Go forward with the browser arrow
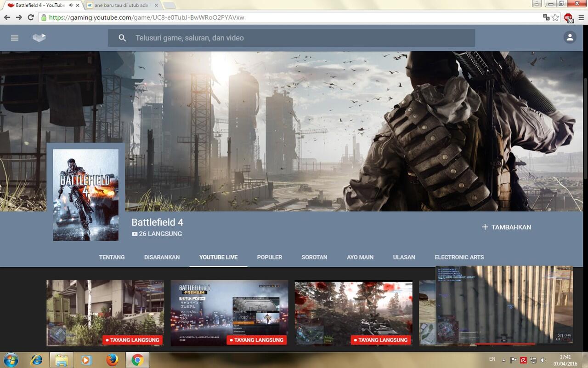Image resolution: width=588 pixels, height=368 pixels. coord(19,17)
